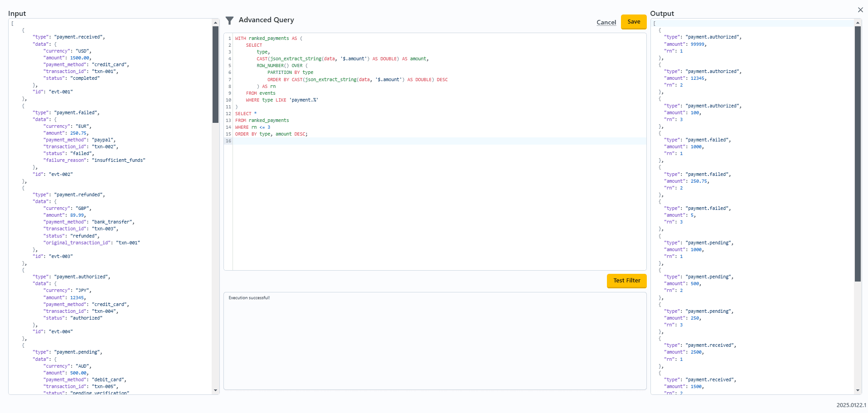The width and height of the screenshot is (868, 413).
Task: Click the Save button
Action: (633, 21)
